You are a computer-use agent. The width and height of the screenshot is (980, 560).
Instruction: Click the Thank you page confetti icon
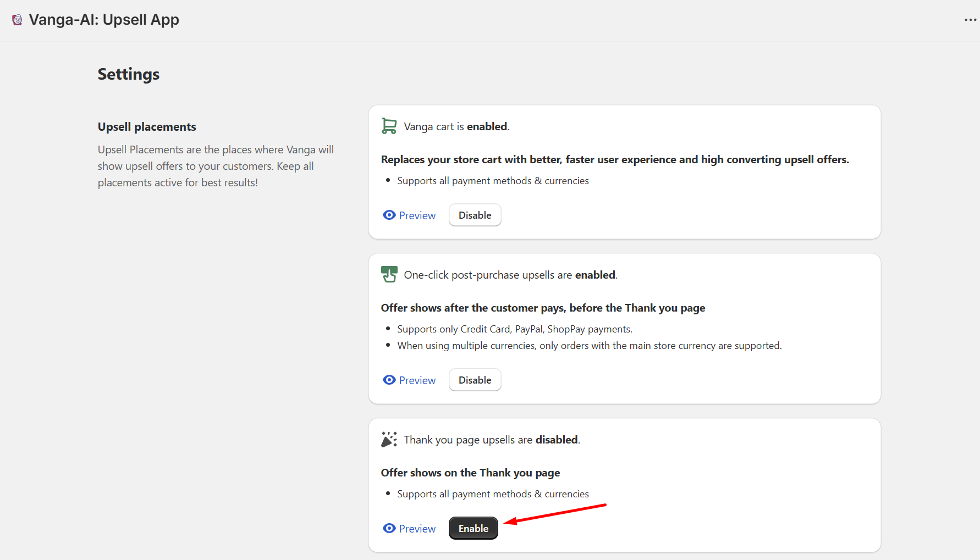(389, 440)
